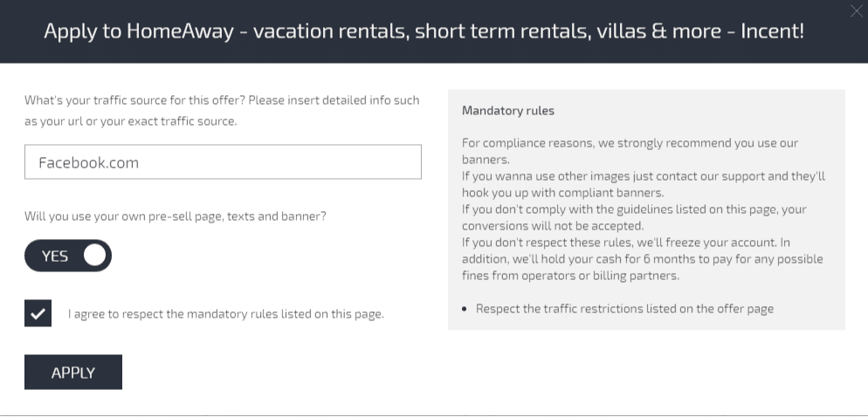Click the "we'll freeze your account" rule sentence
Screen dimensions: 868x417
(x=625, y=243)
